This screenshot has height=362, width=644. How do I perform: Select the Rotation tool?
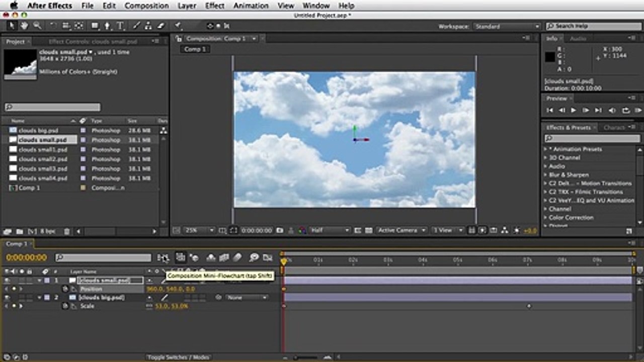point(53,26)
